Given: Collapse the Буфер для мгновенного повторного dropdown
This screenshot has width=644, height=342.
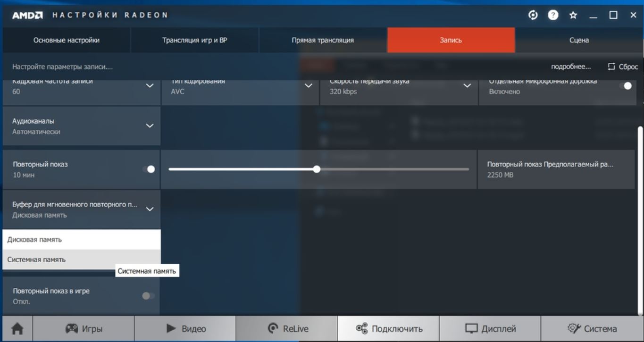Looking at the screenshot, I should click(x=150, y=209).
